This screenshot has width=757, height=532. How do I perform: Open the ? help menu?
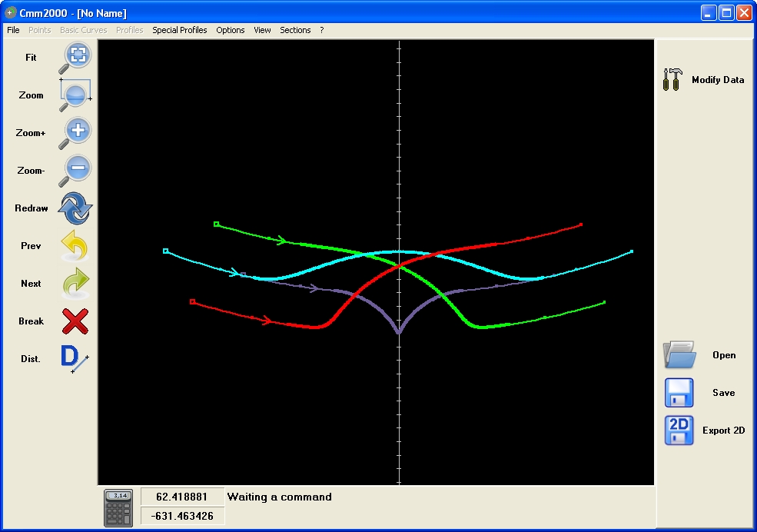321,30
